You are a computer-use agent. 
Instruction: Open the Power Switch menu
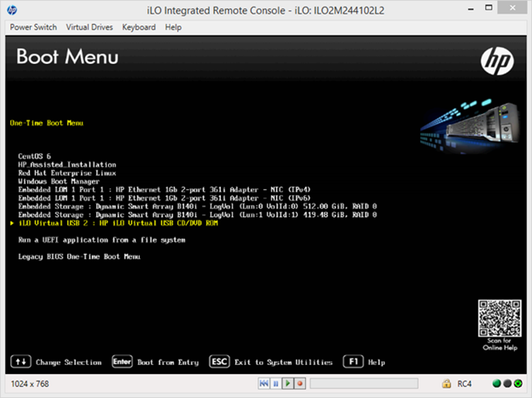click(x=33, y=27)
